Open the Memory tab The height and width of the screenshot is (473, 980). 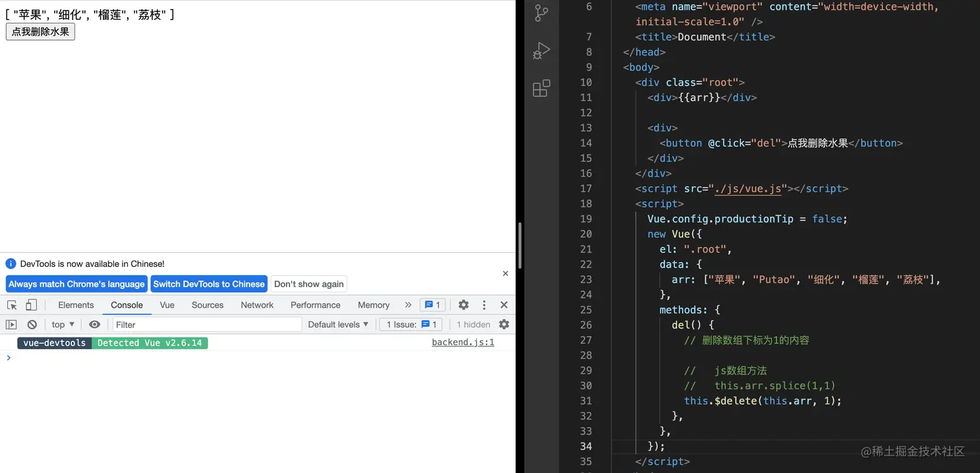[x=373, y=305]
